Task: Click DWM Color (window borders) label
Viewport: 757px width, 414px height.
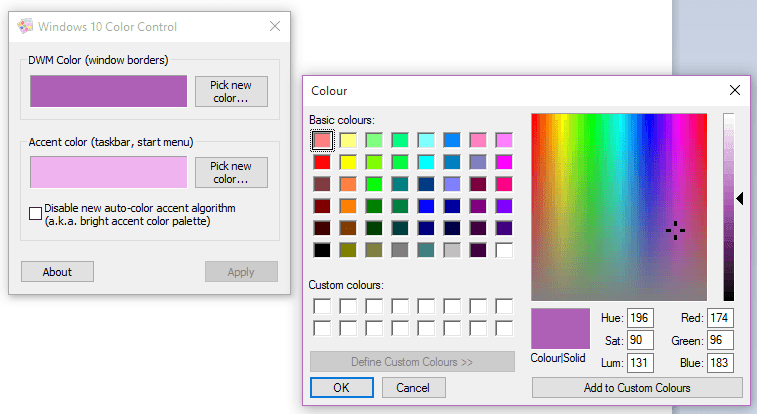Action: click(x=98, y=60)
